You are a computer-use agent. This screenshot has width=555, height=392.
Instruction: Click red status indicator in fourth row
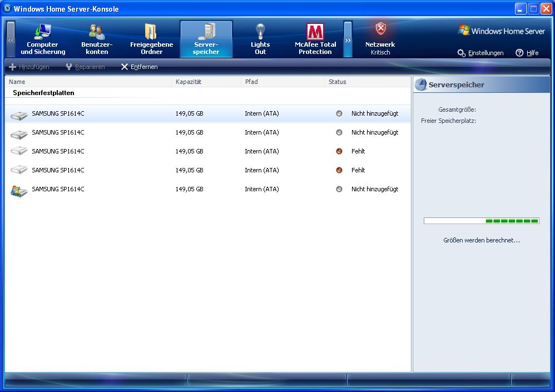point(339,170)
